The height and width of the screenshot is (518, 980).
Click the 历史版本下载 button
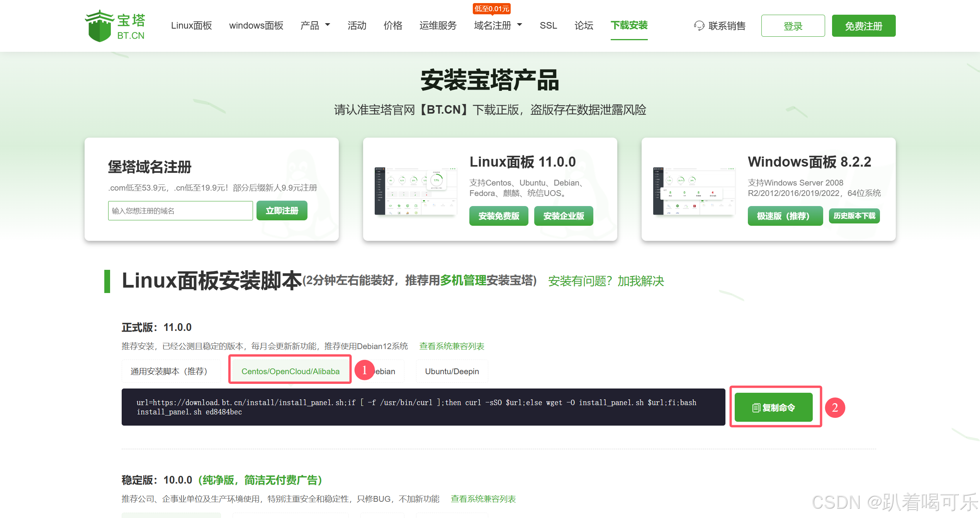click(x=854, y=216)
